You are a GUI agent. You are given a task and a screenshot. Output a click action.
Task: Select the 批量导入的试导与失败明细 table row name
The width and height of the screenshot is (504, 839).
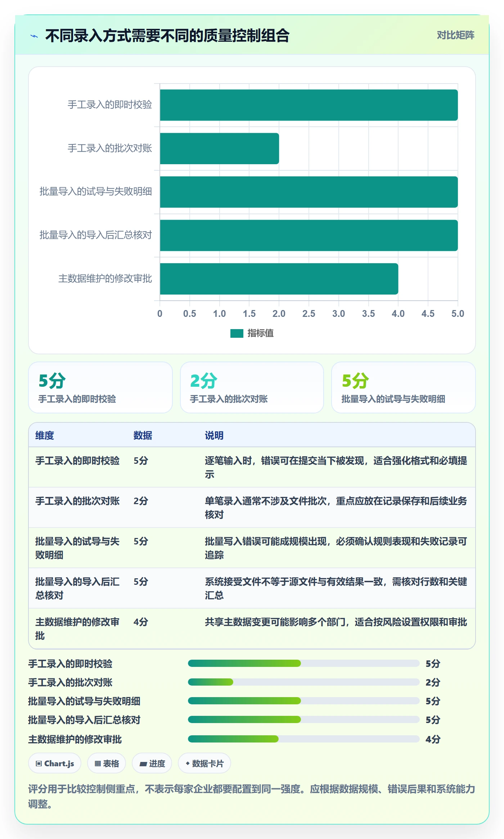[77, 548]
